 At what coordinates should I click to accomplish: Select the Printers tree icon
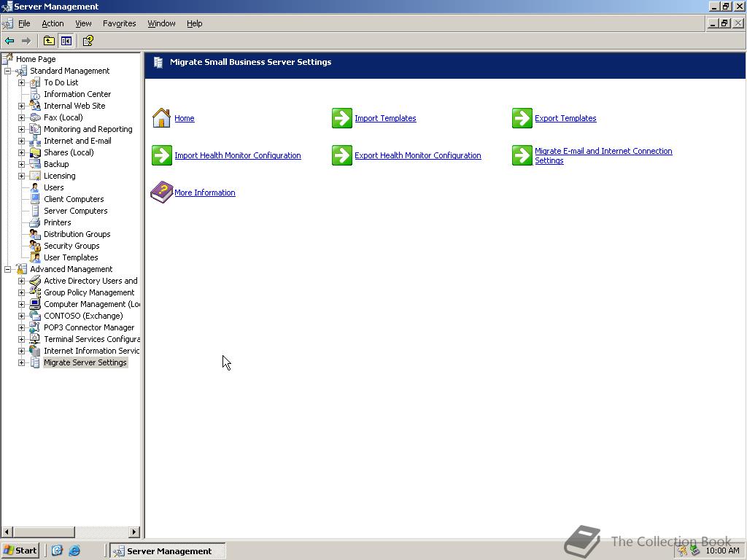(35, 222)
